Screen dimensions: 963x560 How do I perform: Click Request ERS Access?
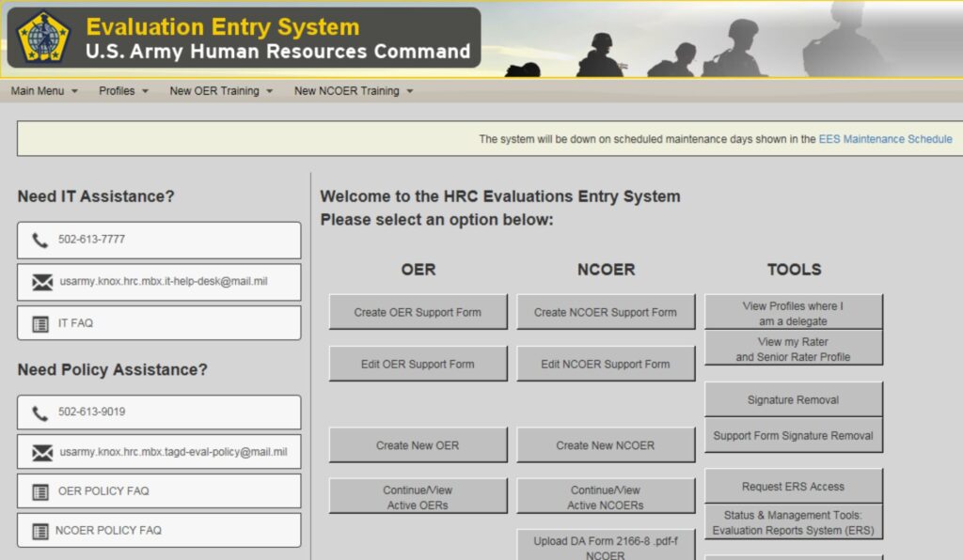[x=794, y=486]
